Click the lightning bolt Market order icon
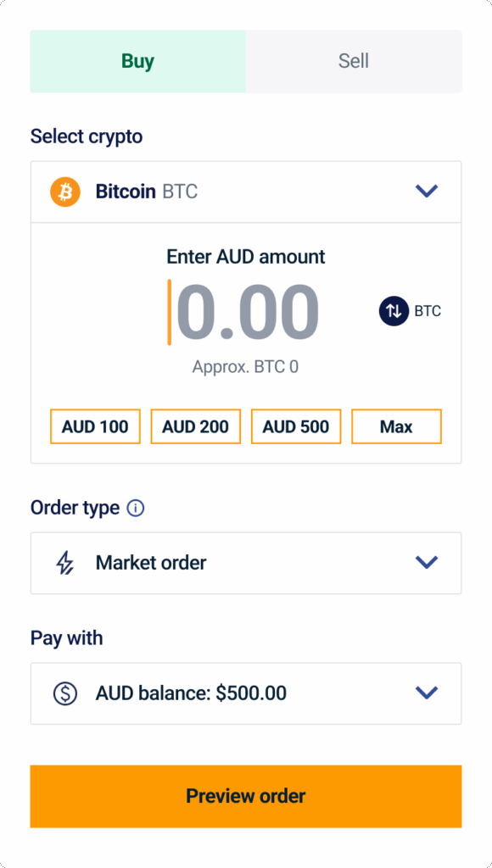Image resolution: width=492 pixels, height=868 pixels. [65, 563]
